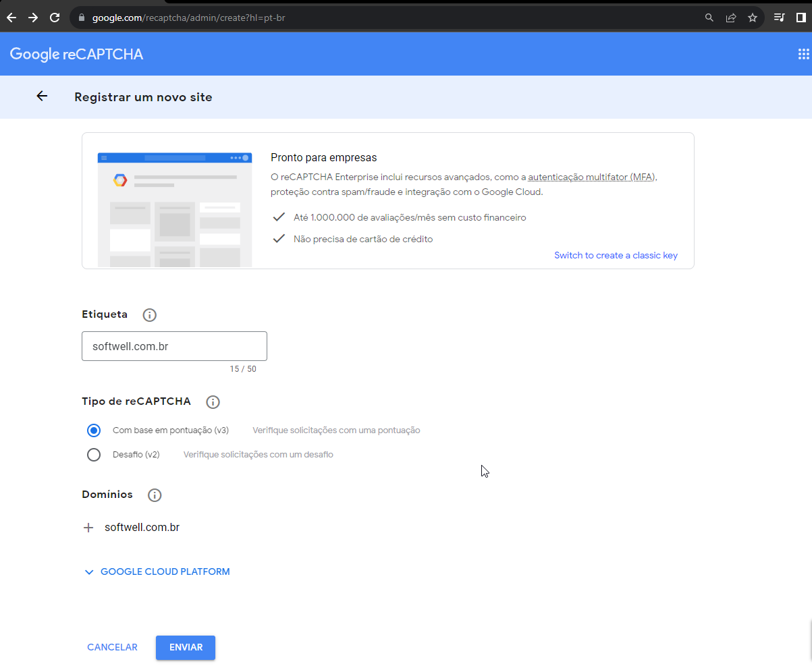Screen dimensions: 812x670
Task: Navigate back using the page's back arrow
Action: [42, 96]
